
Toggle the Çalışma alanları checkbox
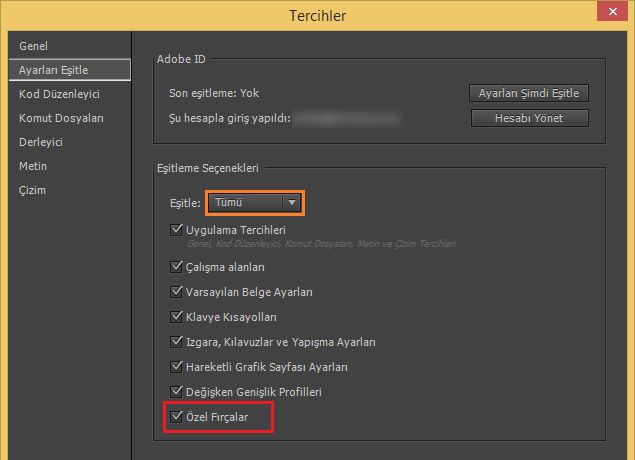pyautogui.click(x=177, y=267)
